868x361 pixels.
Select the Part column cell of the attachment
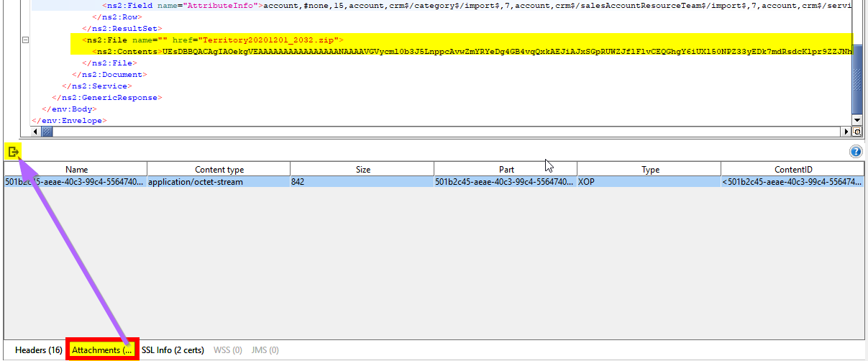coord(506,182)
